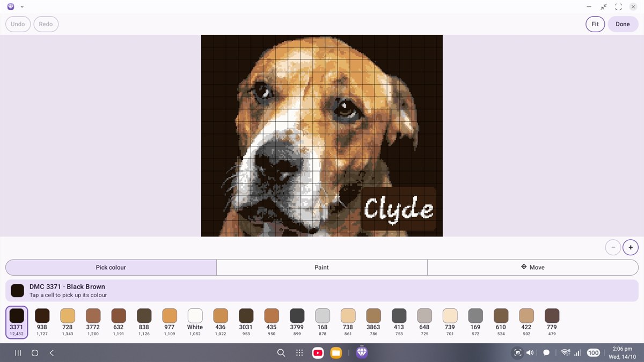
Task: Select colour swatch DMC 938
Action: (x=42, y=322)
